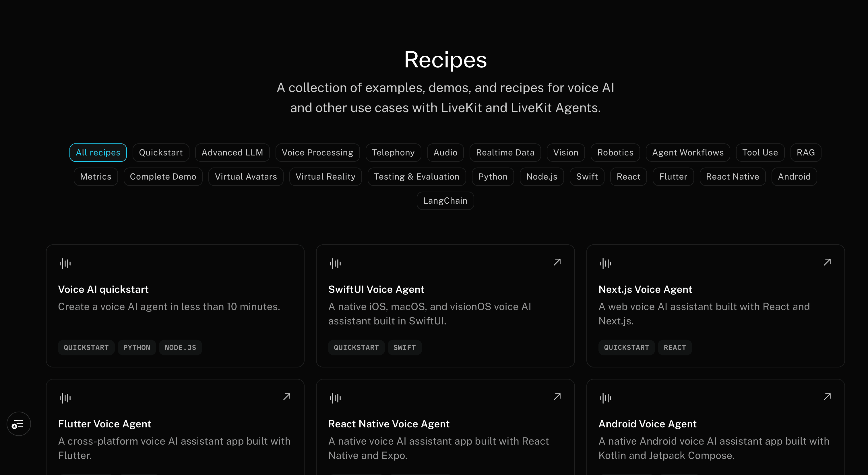Click 'A collection of examples, demos, and recipes' subtitle
This screenshot has width=868, height=475.
coord(445,98)
